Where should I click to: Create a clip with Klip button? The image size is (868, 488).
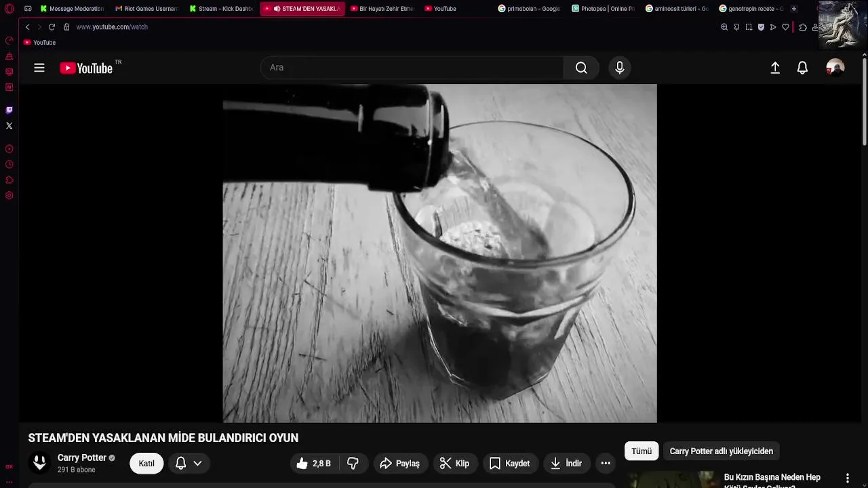click(454, 464)
